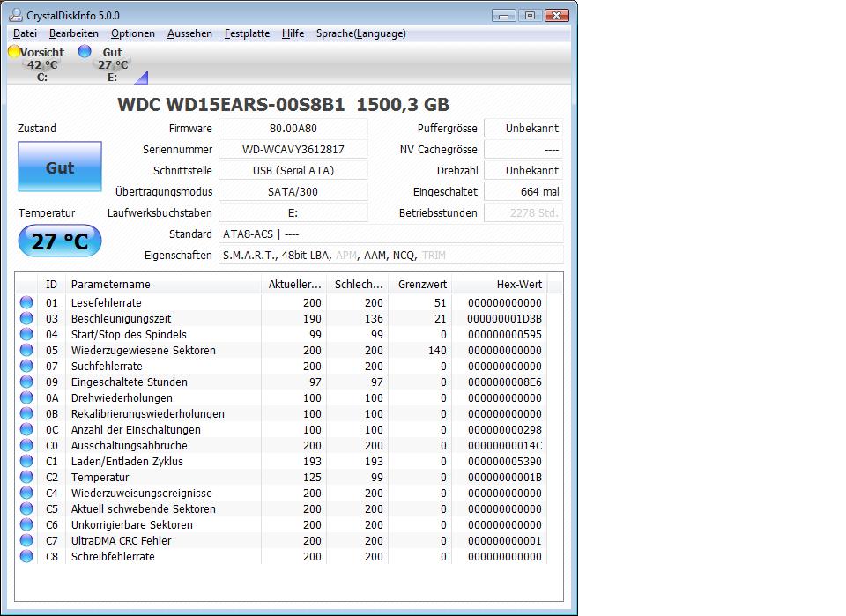The image size is (846, 616).
Task: Click the Aktueller column header
Action: click(x=294, y=285)
